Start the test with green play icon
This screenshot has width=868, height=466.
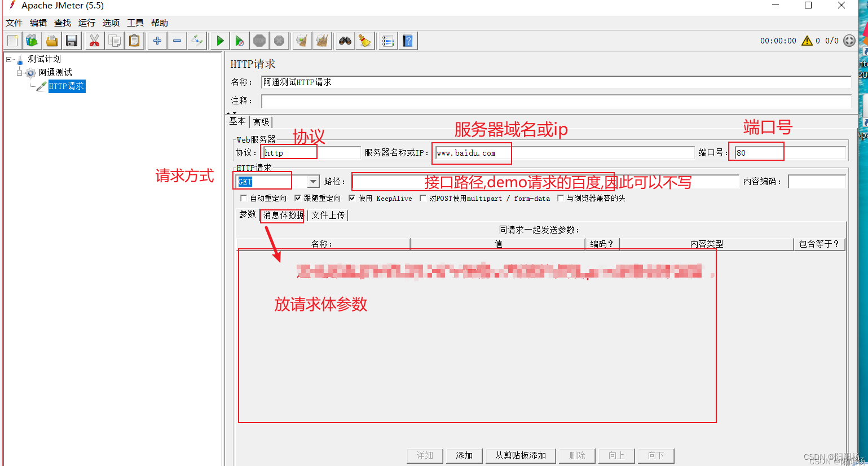(x=220, y=41)
